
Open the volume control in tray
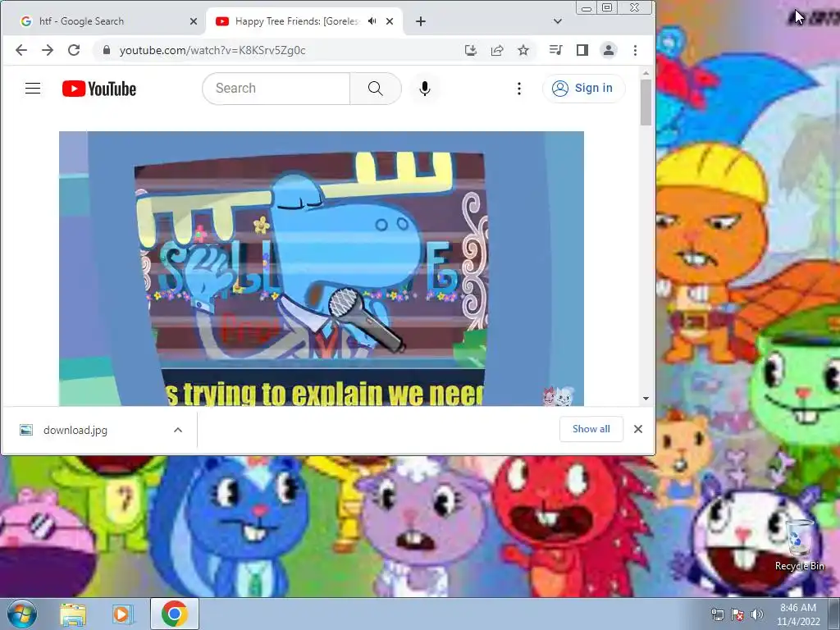tap(757, 614)
